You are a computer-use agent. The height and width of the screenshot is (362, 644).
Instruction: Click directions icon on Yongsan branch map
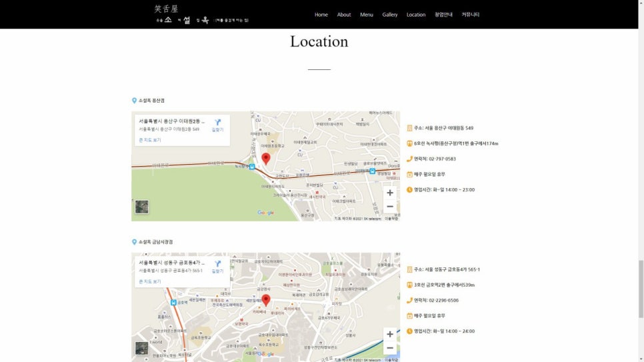[217, 123]
